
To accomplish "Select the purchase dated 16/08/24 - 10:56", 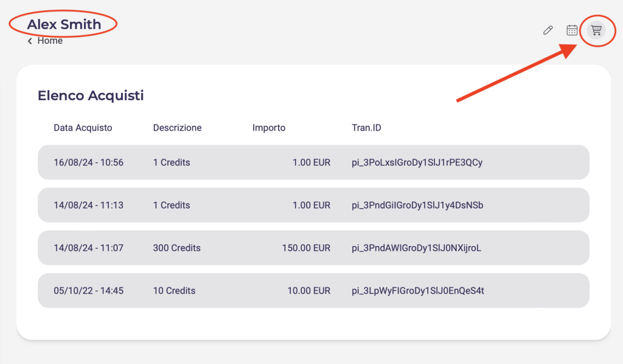I will pyautogui.click(x=88, y=162).
